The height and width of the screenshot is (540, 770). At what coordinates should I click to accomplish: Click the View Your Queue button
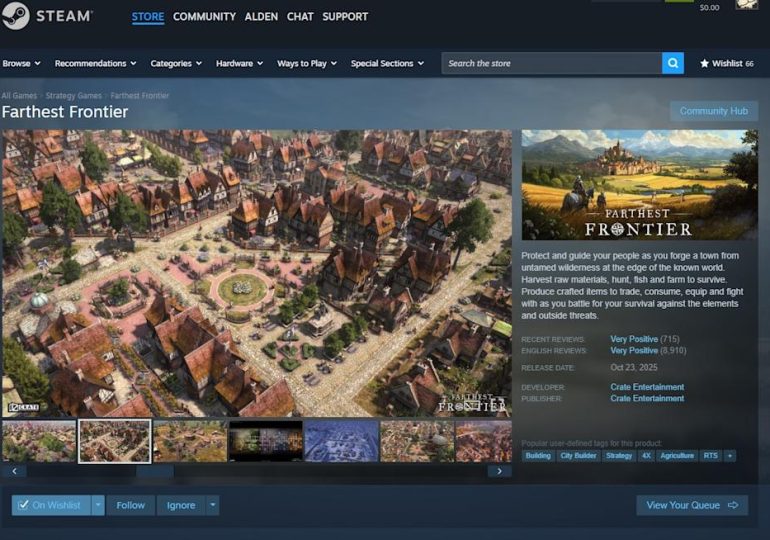pyautogui.click(x=692, y=505)
